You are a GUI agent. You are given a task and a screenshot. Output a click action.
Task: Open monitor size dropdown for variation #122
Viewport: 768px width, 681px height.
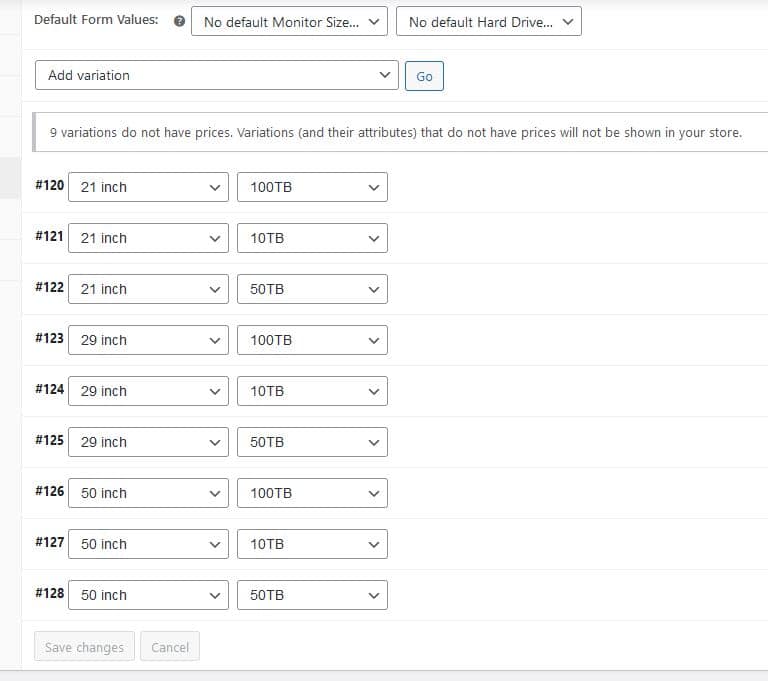click(148, 289)
